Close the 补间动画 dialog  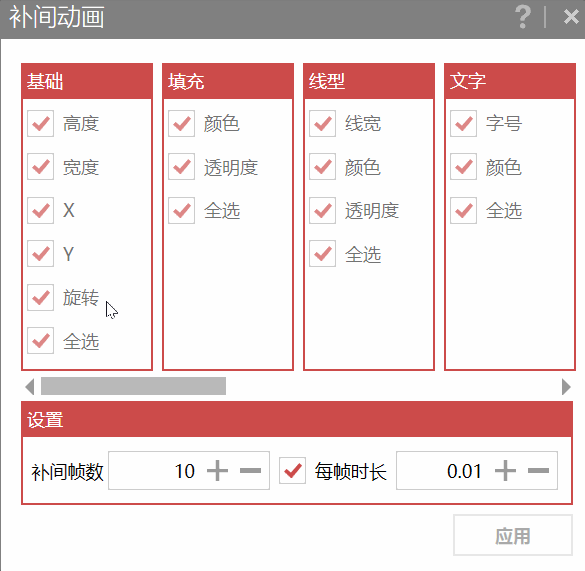571,17
